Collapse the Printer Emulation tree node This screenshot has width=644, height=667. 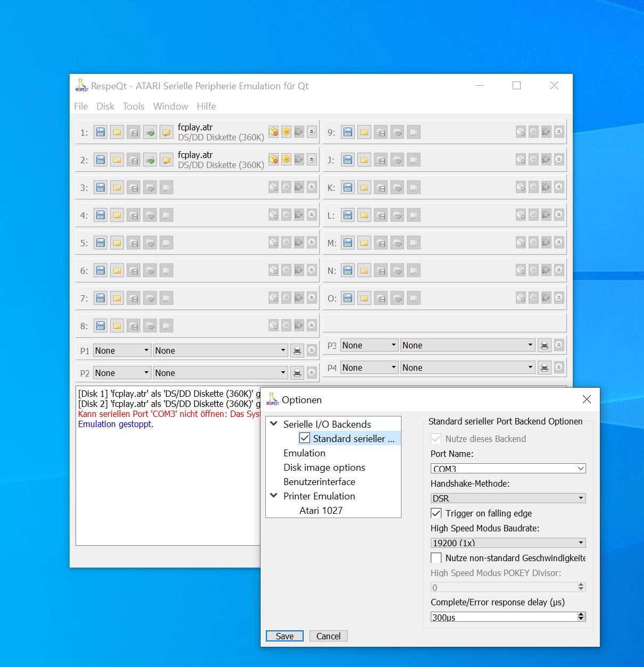coord(274,496)
